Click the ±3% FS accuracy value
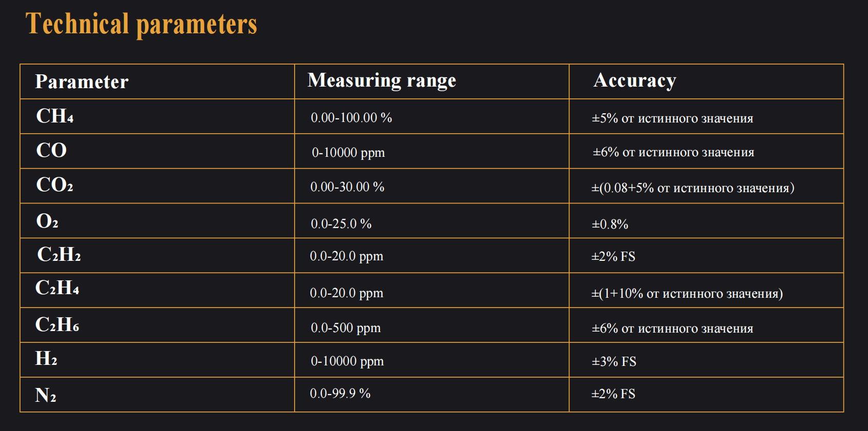This screenshot has height=431, width=868. tap(614, 362)
